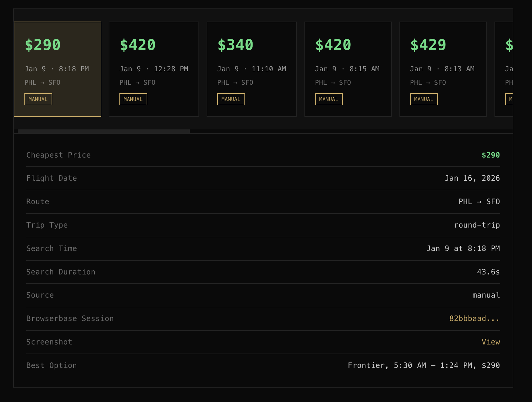Click MANUAL badge on the 12:28 PM card
Viewport: 532px width, 402px height.
(133, 99)
